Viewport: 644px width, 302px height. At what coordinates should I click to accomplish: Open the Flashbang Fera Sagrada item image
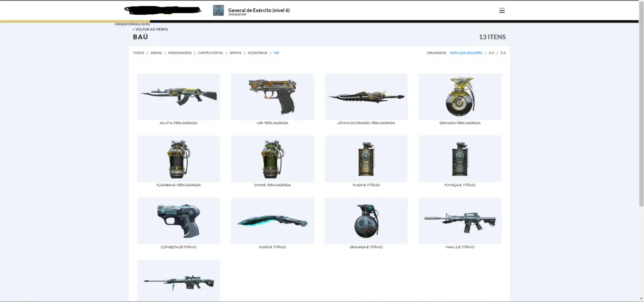179,159
